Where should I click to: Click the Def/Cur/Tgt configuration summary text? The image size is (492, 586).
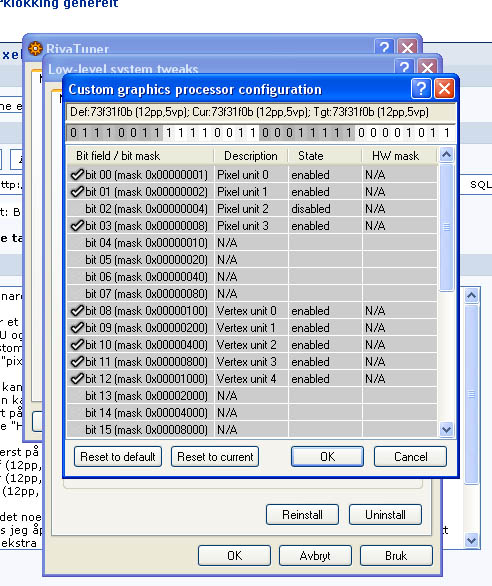point(249,112)
